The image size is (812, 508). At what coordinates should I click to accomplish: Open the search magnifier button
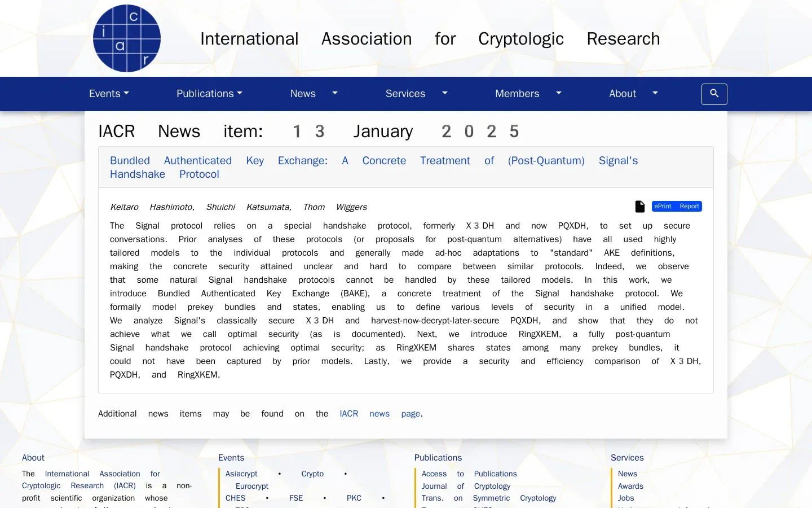click(x=714, y=94)
